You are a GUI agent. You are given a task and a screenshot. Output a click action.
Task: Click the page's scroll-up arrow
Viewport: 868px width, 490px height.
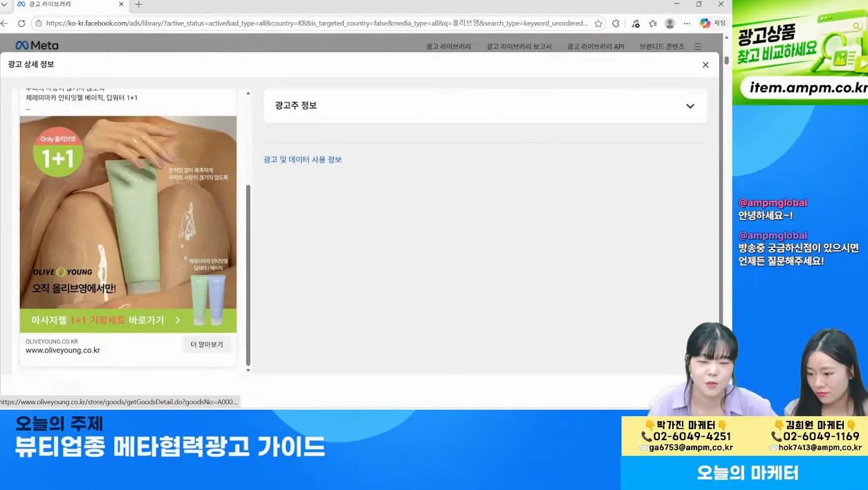pyautogui.click(x=726, y=37)
